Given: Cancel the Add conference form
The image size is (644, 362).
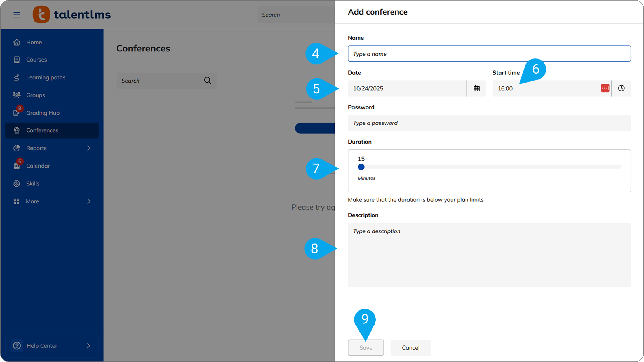Looking at the screenshot, I should click(410, 348).
